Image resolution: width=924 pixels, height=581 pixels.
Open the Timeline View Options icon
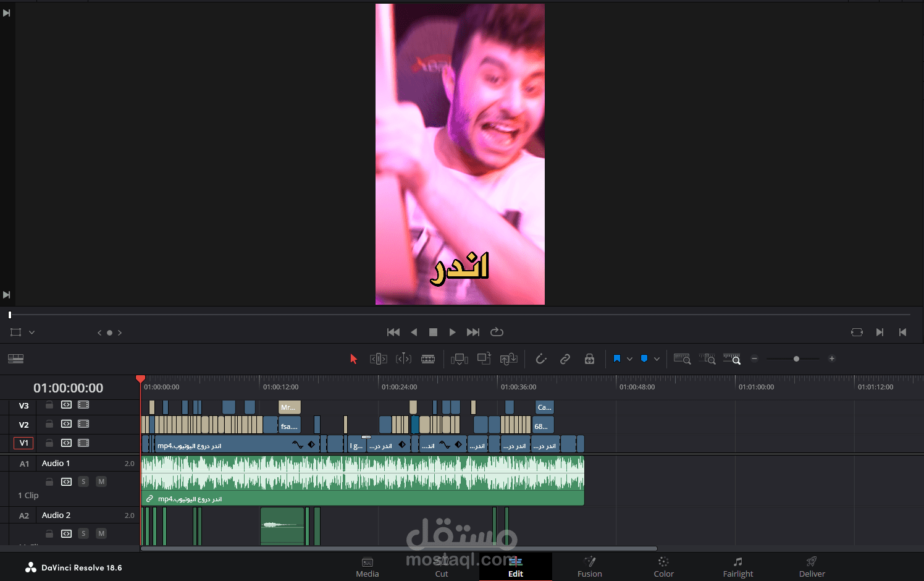[x=15, y=358]
